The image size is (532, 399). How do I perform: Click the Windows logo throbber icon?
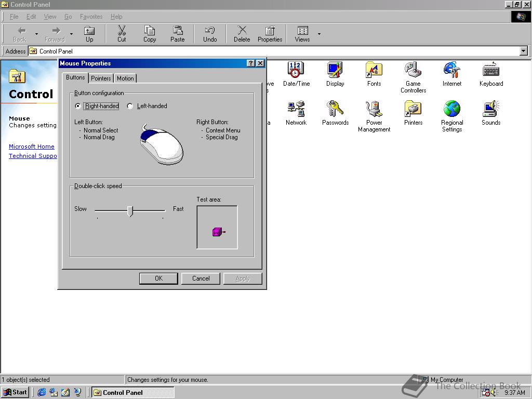521,17
